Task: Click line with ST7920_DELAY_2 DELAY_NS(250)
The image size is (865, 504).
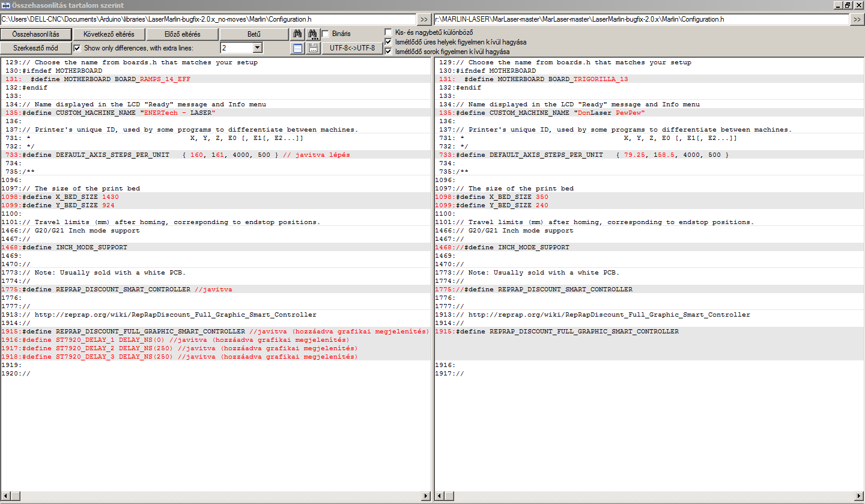Action: point(216,348)
